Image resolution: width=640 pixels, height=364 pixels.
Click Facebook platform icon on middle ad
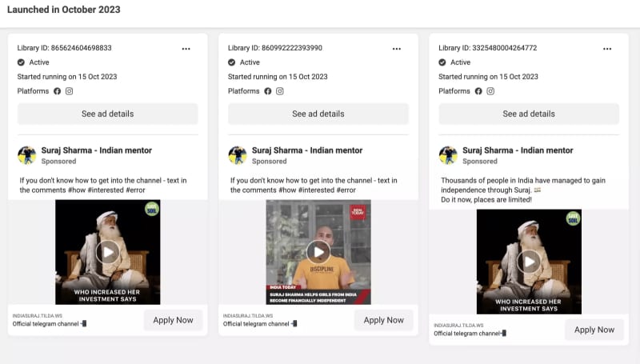coord(268,91)
